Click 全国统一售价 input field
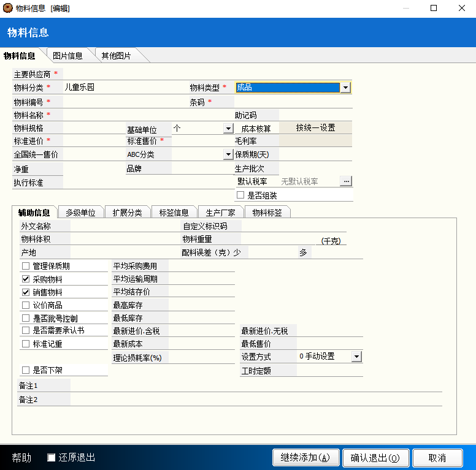 click(x=94, y=154)
